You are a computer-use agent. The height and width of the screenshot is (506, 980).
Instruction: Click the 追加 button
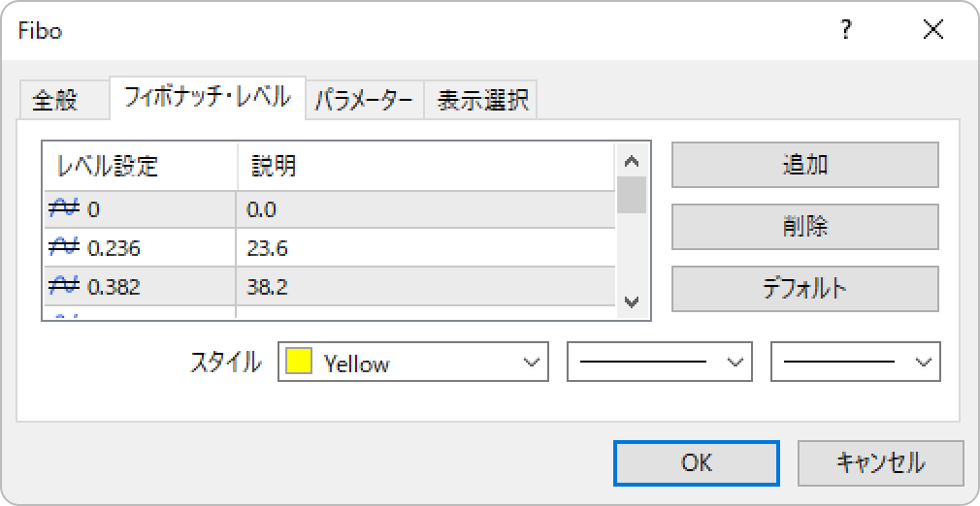pyautogui.click(x=805, y=165)
